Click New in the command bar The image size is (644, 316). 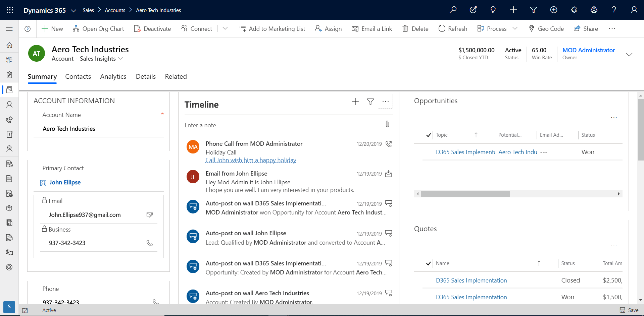point(52,29)
